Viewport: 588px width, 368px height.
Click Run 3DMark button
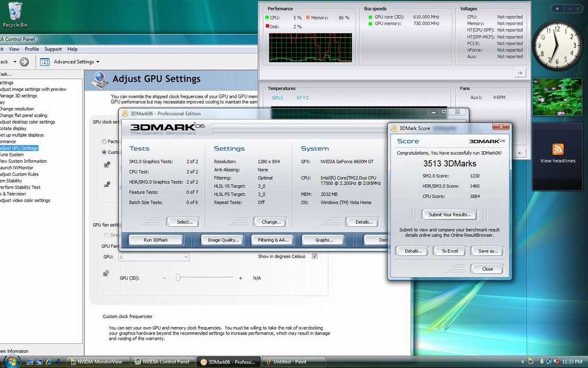(156, 240)
